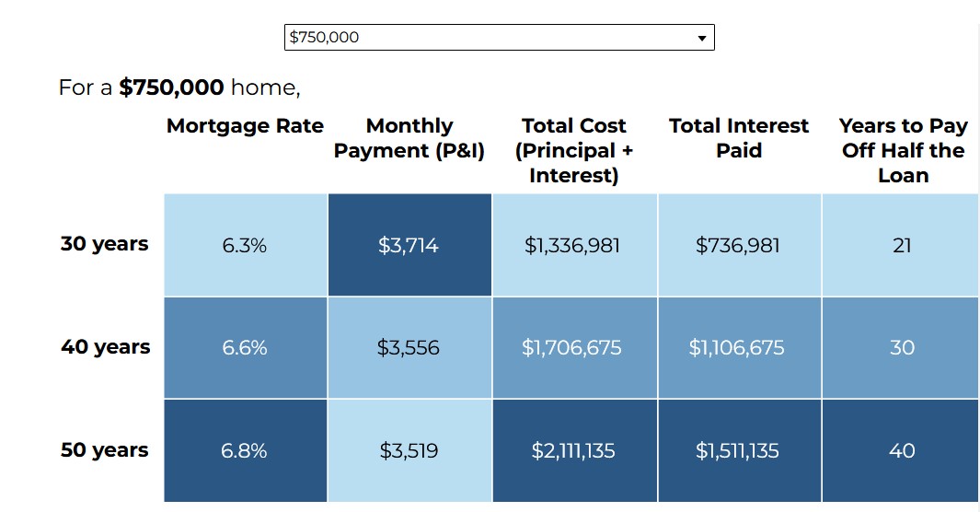980x512 pixels.
Task: Click the $1,336,981 total cost cell
Action: click(573, 245)
